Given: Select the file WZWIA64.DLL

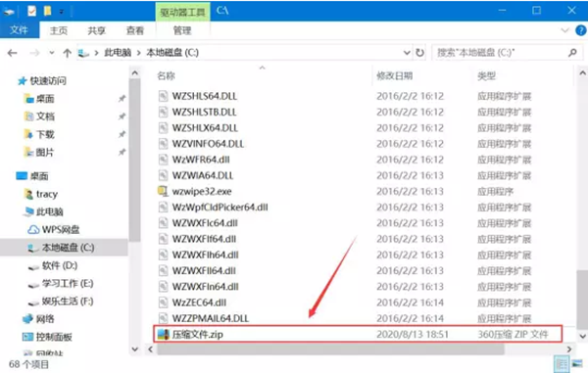Looking at the screenshot, I should tap(203, 175).
